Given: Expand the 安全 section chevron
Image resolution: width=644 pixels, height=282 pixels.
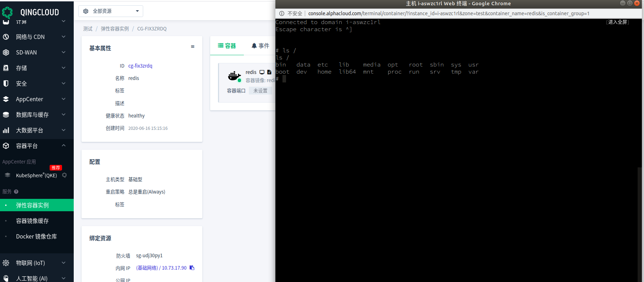Looking at the screenshot, I should click(x=63, y=84).
